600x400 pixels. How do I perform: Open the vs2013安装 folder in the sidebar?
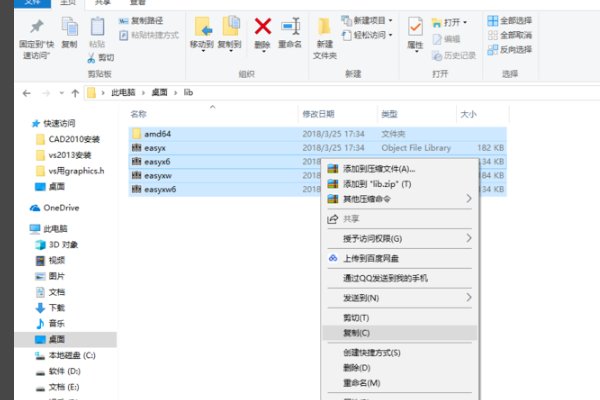point(70,155)
